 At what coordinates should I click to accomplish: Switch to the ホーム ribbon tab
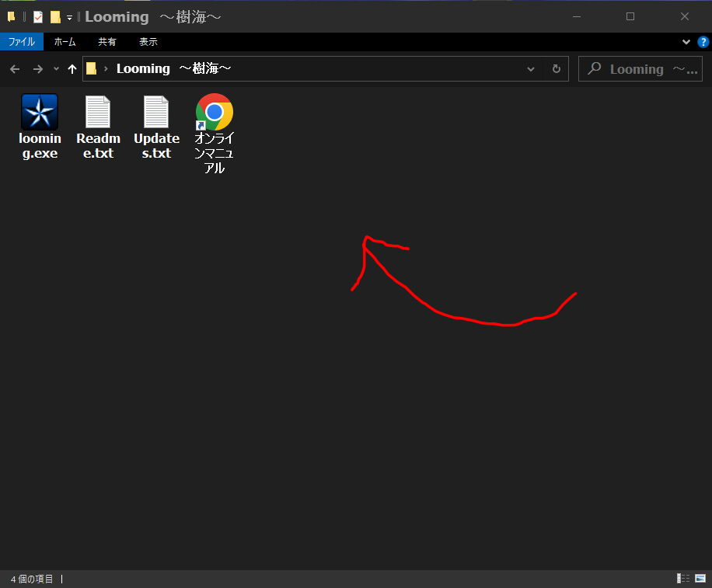click(65, 42)
